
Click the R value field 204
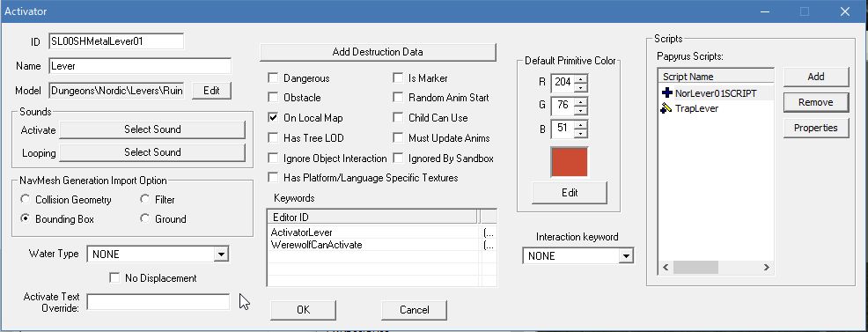click(x=563, y=83)
